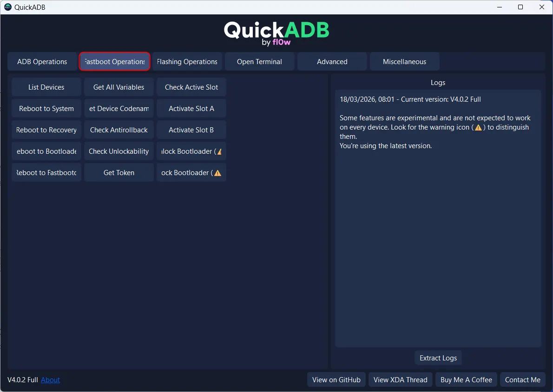
Task: Activate Slot A
Action: [x=191, y=109]
